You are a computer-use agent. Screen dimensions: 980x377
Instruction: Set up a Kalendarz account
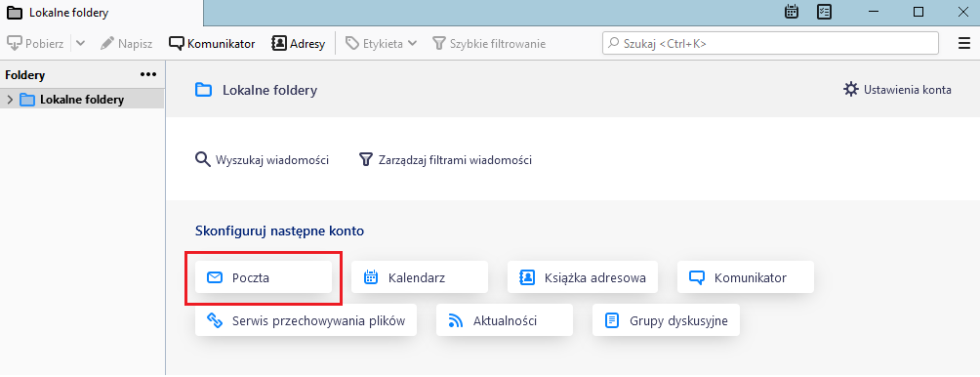click(420, 277)
